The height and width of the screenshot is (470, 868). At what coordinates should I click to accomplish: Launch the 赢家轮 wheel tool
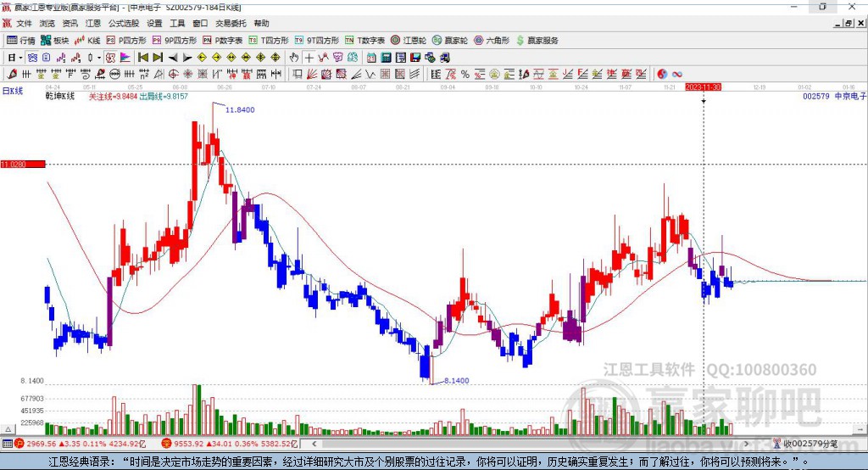[450, 41]
